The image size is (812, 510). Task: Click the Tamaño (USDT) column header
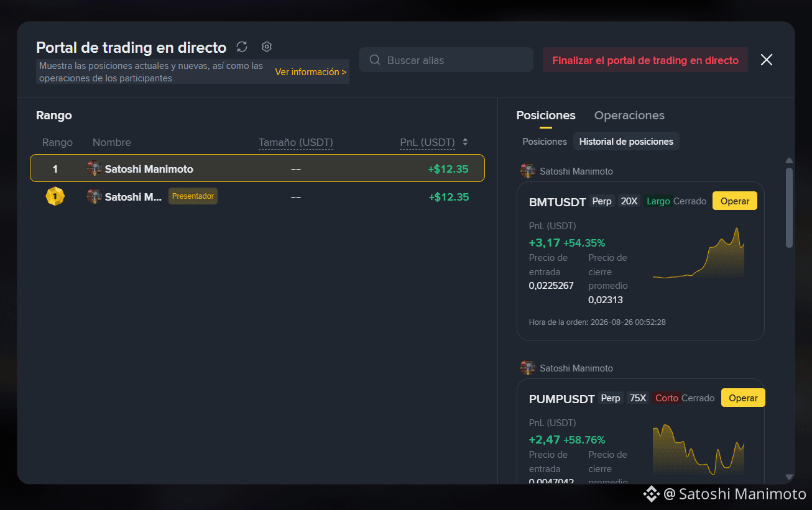[x=296, y=142]
